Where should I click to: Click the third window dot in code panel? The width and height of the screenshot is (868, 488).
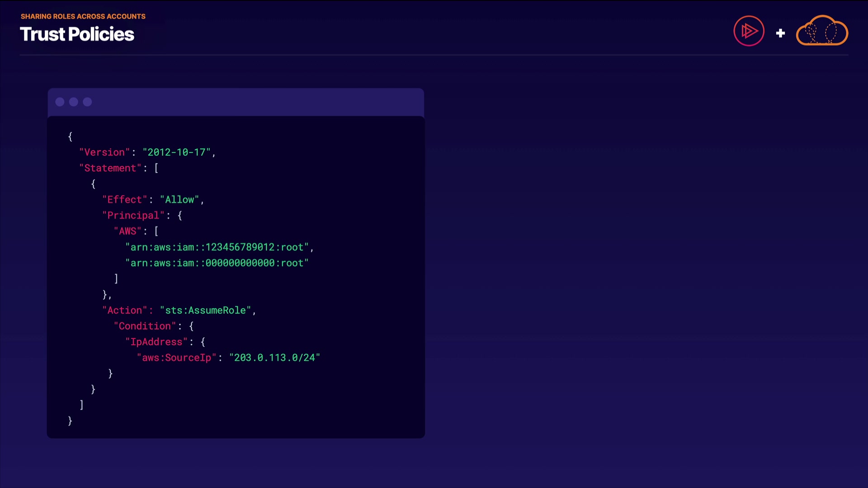88,102
